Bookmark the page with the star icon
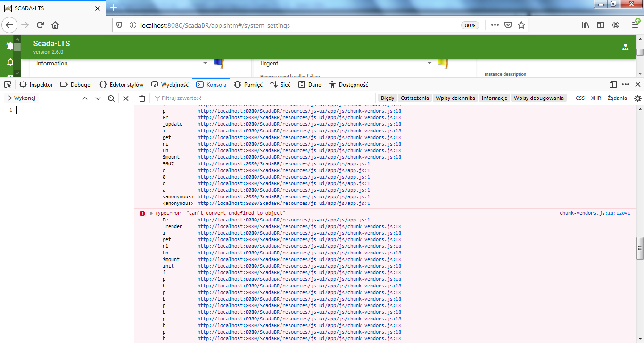Viewport: 644px width, 343px height. [521, 25]
